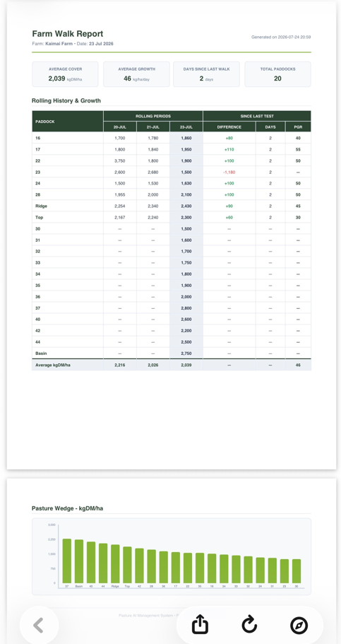This screenshot has width=341, height=644.
Task: Click the Pasture Wedge - kgDM/ha heading
Action: [x=67, y=508]
